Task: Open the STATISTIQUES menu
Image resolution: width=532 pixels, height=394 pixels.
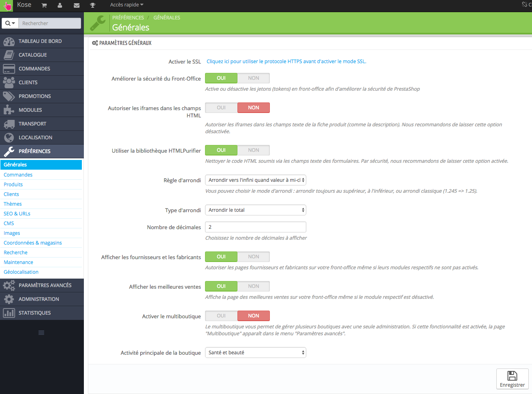Action: (42, 313)
